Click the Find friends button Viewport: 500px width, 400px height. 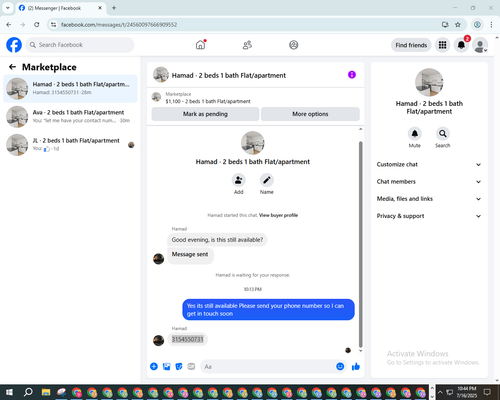(411, 45)
